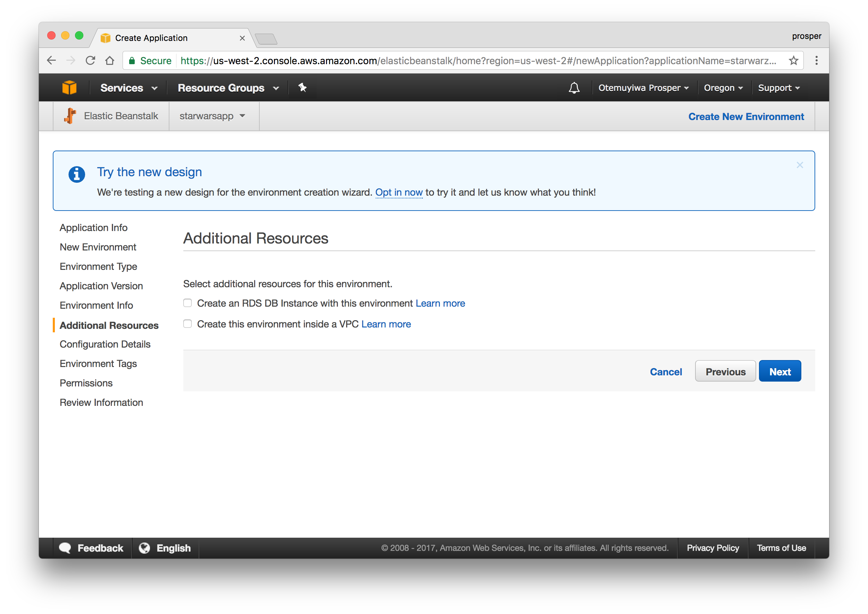The height and width of the screenshot is (614, 868).
Task: Reload the page via refresh icon
Action: tap(90, 61)
